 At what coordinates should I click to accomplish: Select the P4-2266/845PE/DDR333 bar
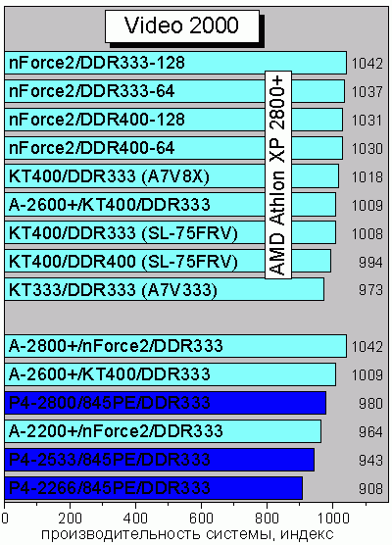click(154, 488)
